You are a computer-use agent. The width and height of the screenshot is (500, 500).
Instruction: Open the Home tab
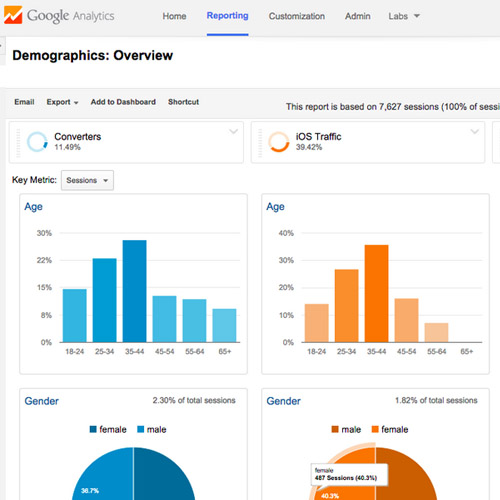(x=174, y=16)
